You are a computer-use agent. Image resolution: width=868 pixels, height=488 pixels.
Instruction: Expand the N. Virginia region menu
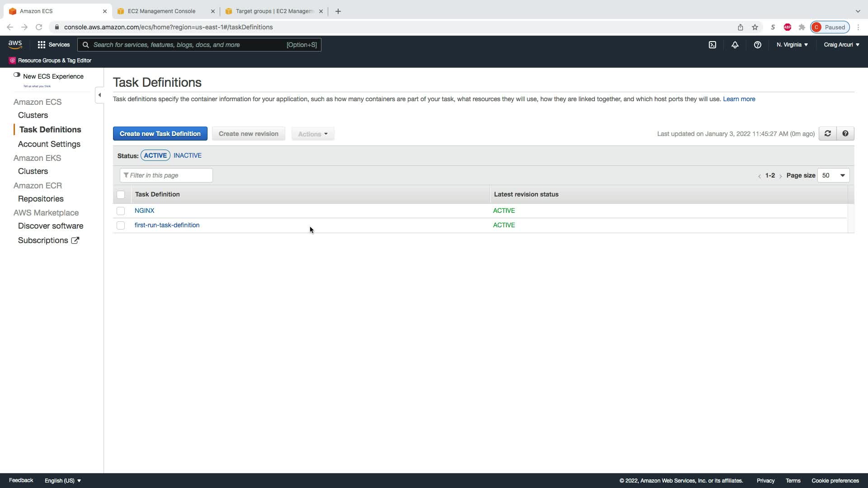792,45
